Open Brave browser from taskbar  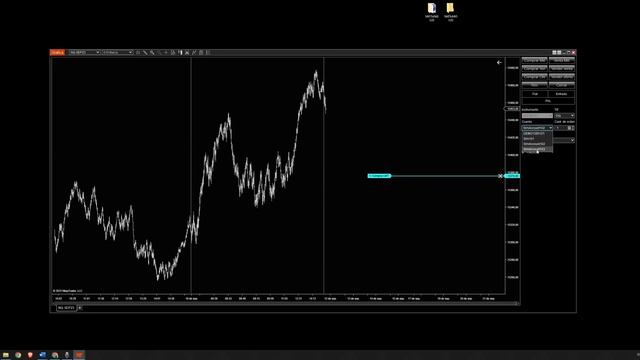30,355
